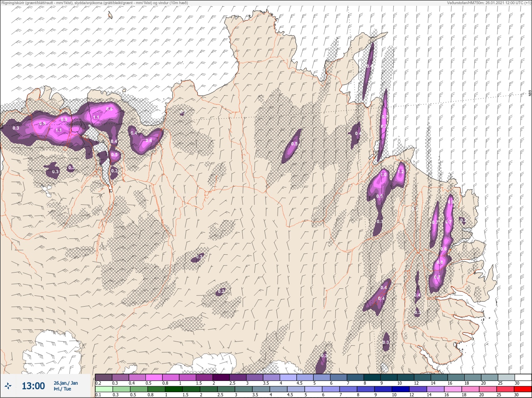Click the '0.2' label in the upper legend
The height and width of the screenshot is (398, 532).
point(98,383)
